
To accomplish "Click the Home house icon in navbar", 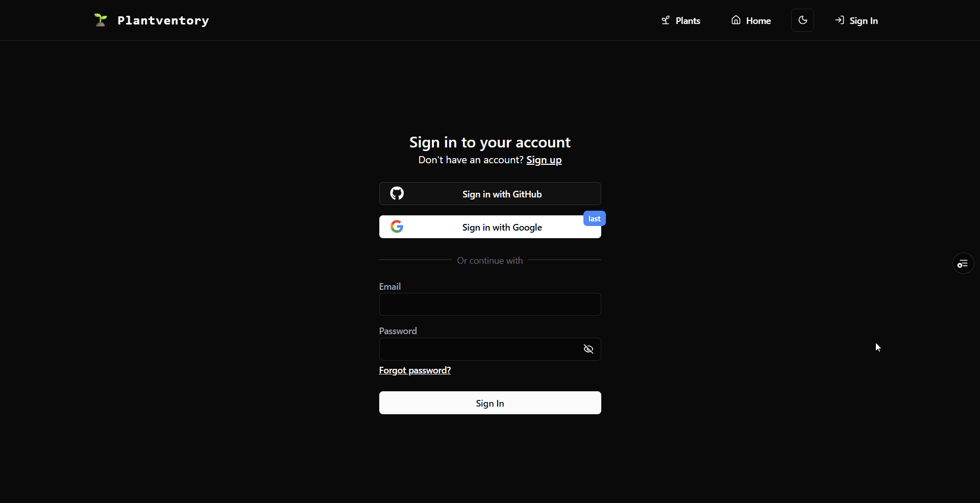I will click(x=736, y=20).
